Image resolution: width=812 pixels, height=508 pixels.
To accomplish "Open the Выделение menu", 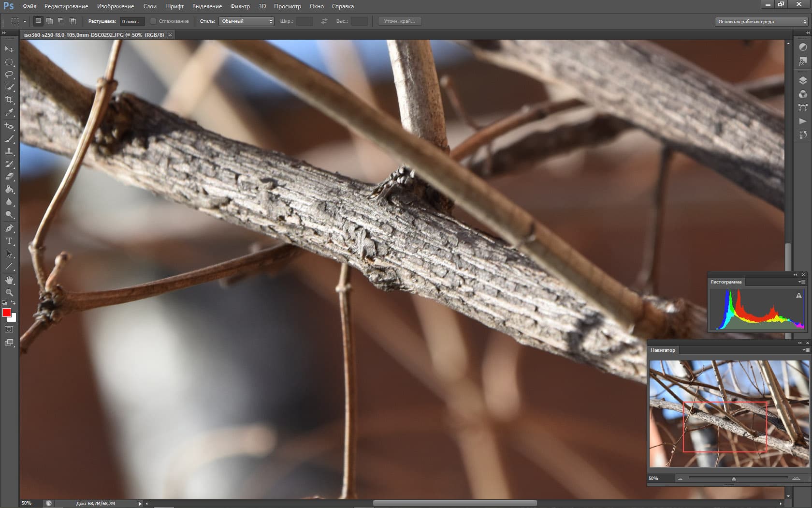I will (x=207, y=6).
